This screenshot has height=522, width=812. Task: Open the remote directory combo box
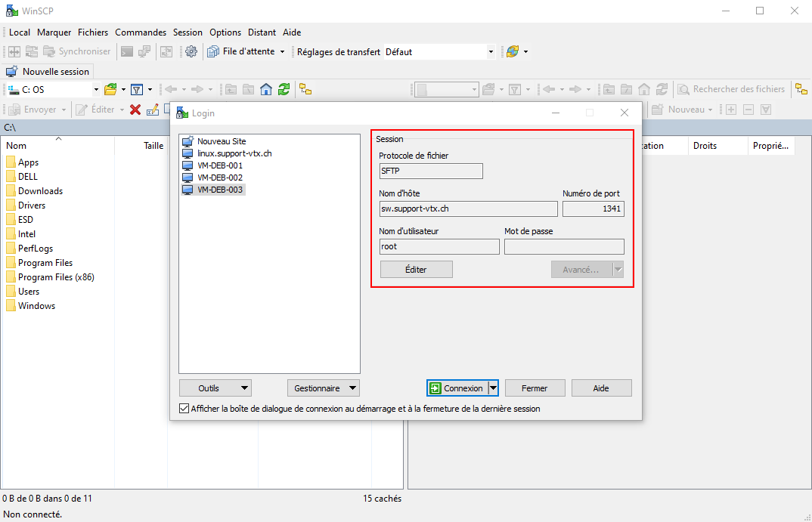(x=446, y=89)
